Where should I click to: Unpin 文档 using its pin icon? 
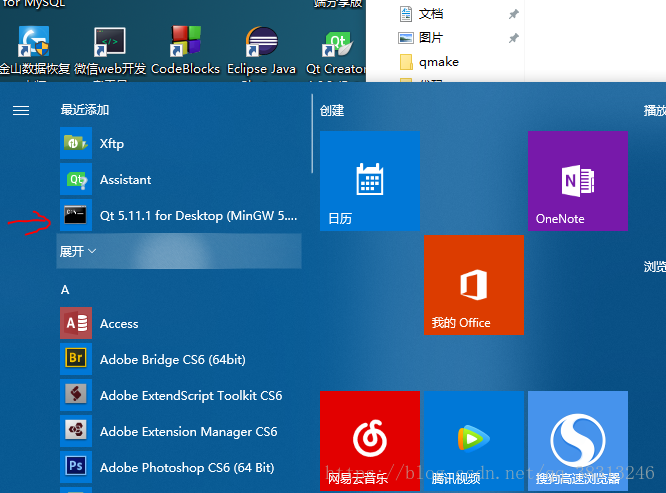514,14
